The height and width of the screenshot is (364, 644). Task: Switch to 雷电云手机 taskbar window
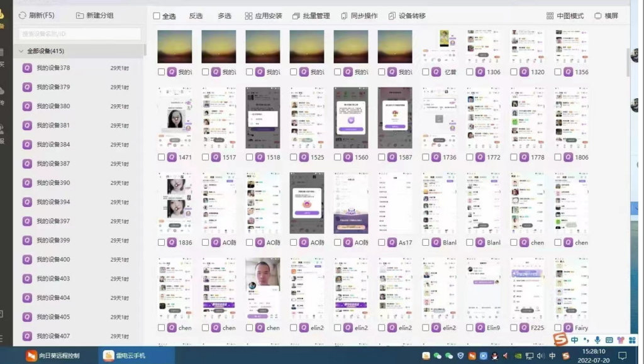click(126, 356)
